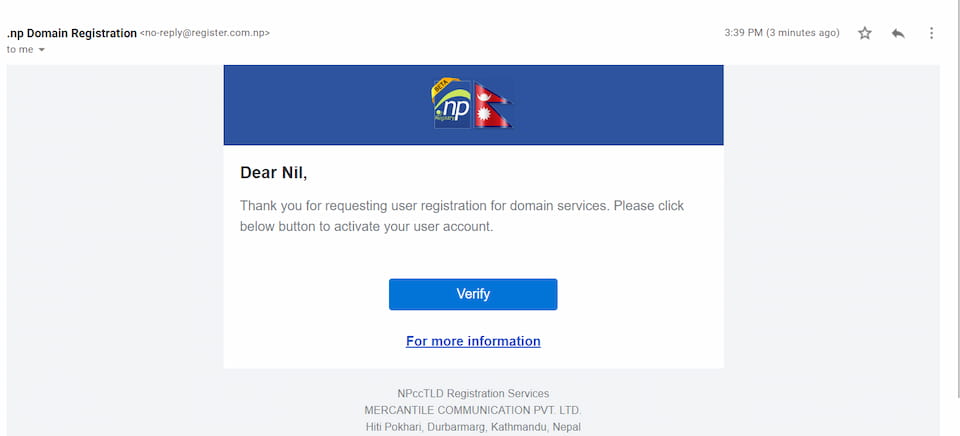This screenshot has height=436, width=960.
Task: Open the three-dot More options menu
Action: pos(931,33)
